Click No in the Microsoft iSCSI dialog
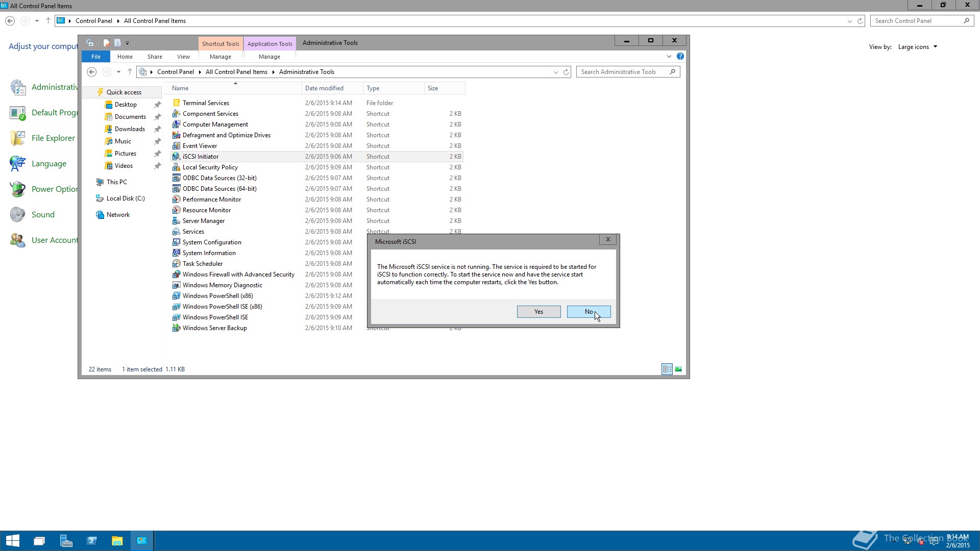This screenshot has height=551, width=980. 589,312
